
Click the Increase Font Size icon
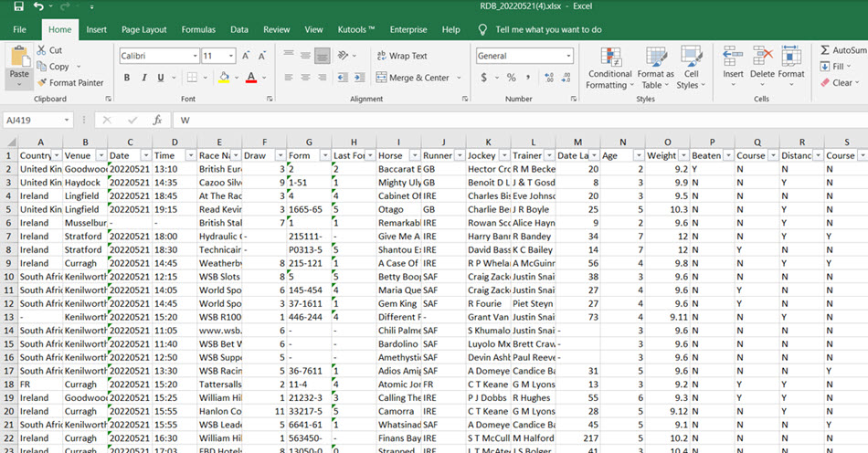247,56
